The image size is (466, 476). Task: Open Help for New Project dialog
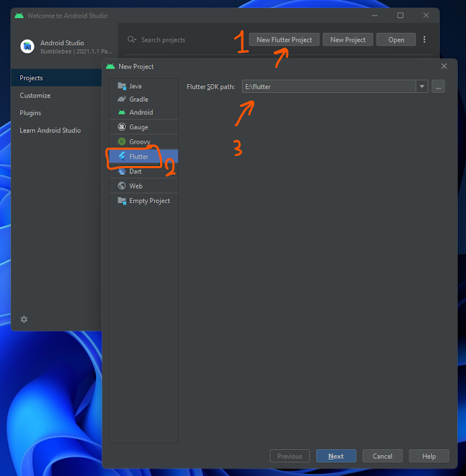(x=429, y=456)
